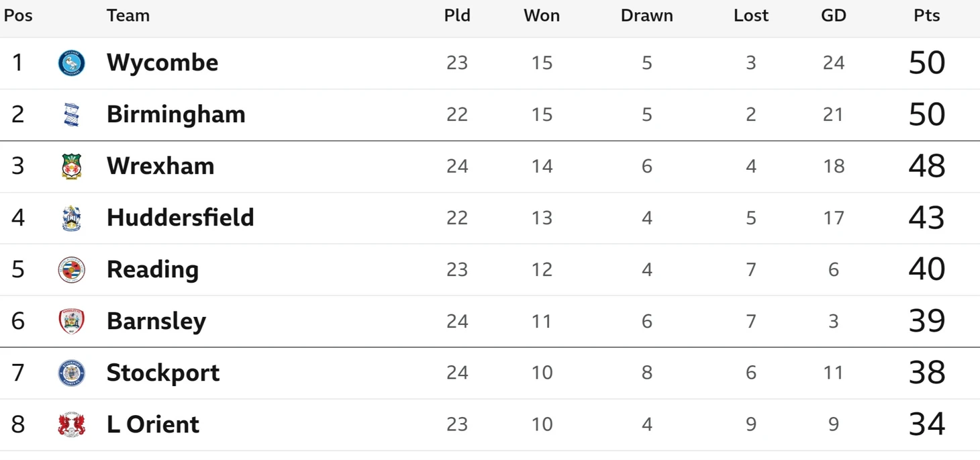Click the Reading club crest icon
The image size is (980, 460).
pos(71,270)
